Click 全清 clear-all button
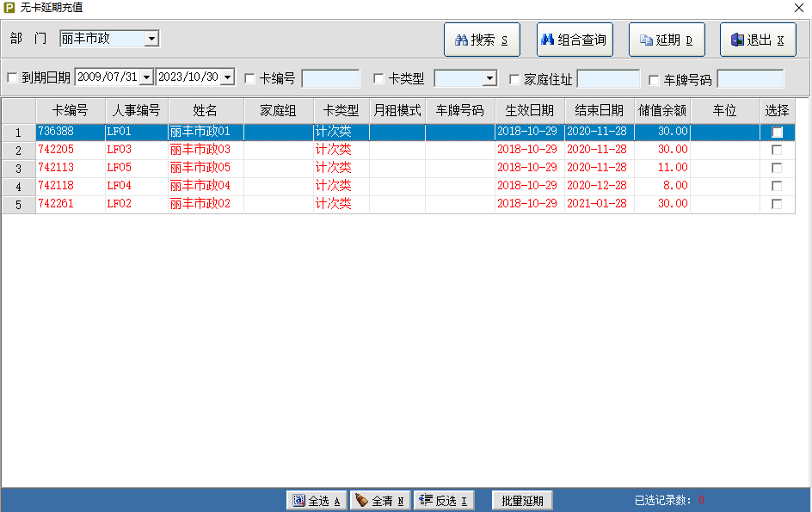812x512 pixels. click(380, 501)
